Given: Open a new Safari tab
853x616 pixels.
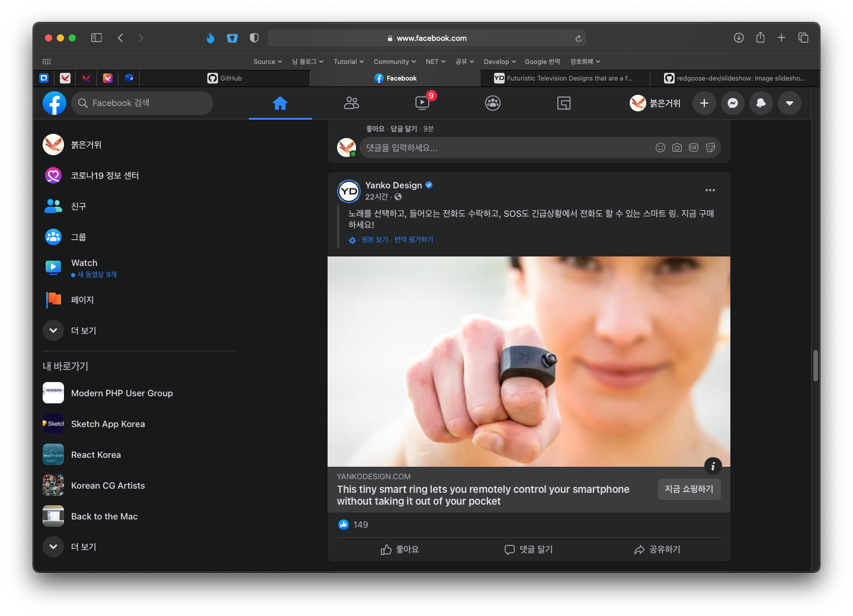Looking at the screenshot, I should (x=781, y=38).
